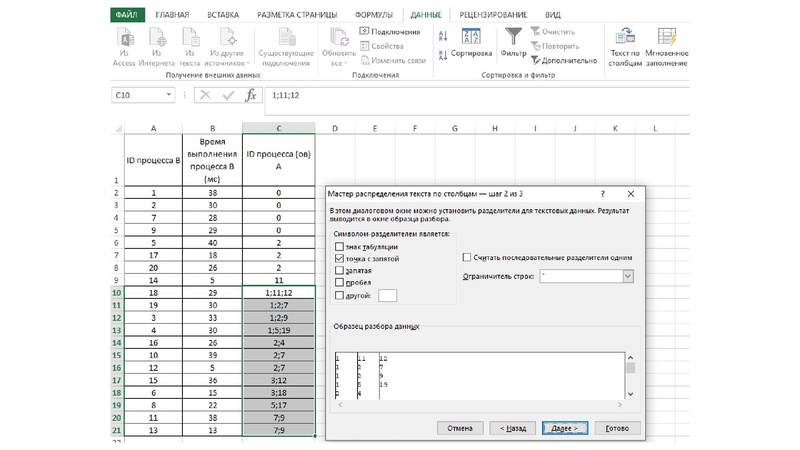Open the ФАЙЛ menu tab
This screenshot has width=800, height=450.
pos(127,16)
